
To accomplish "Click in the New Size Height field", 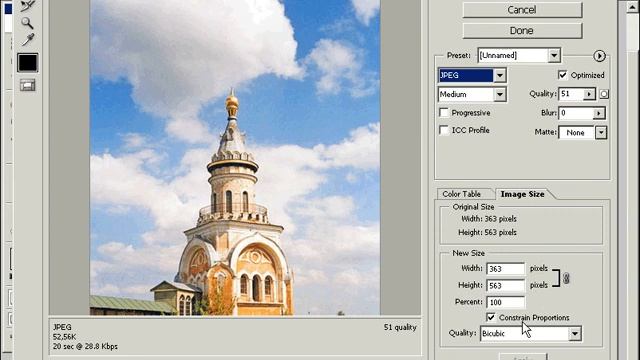I will [506, 285].
